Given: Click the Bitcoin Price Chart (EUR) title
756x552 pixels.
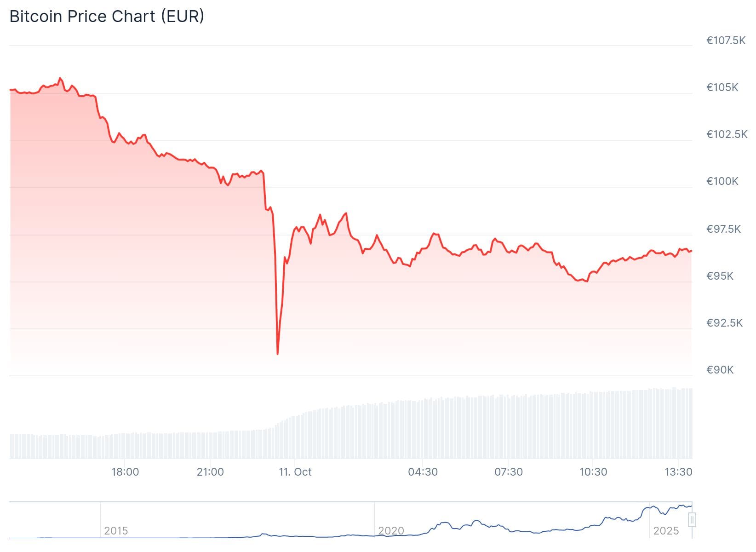Looking at the screenshot, I should (x=107, y=17).
